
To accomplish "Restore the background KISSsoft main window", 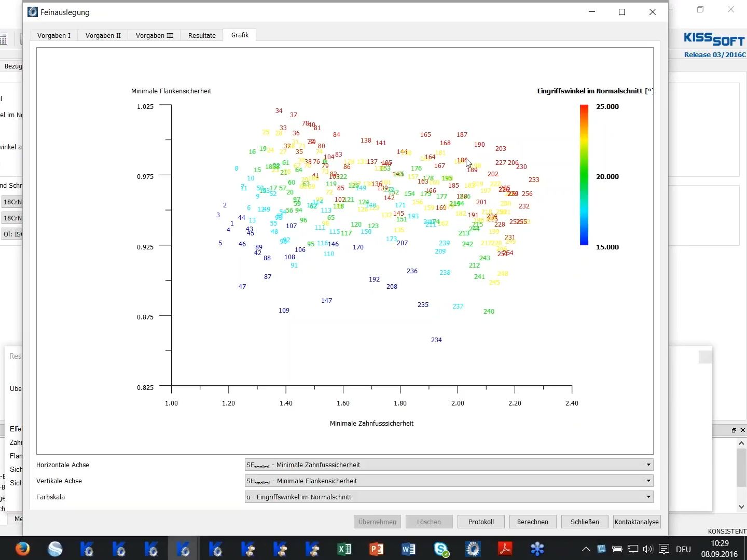I will pyautogui.click(x=700, y=9).
